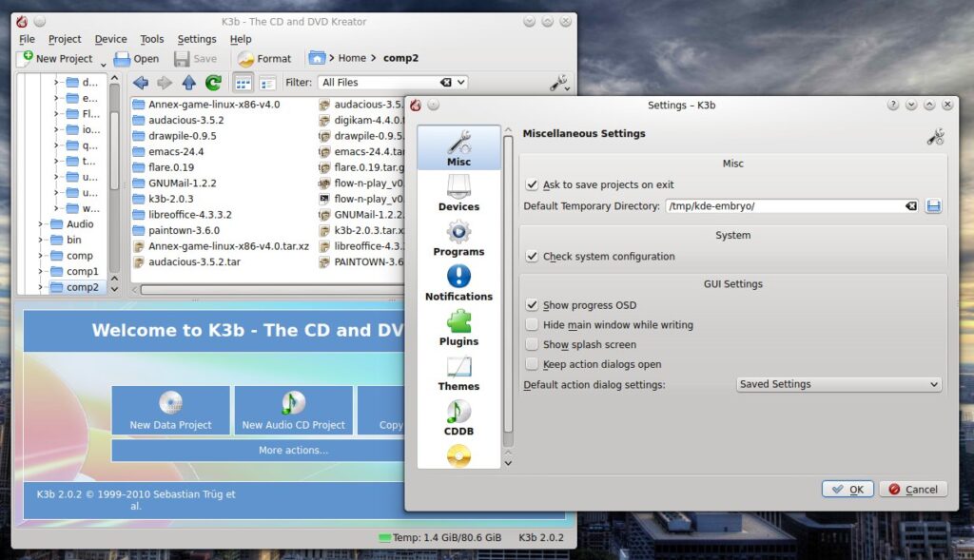Click Temp free space in status bar
This screenshot has height=560, width=974.
(x=440, y=537)
